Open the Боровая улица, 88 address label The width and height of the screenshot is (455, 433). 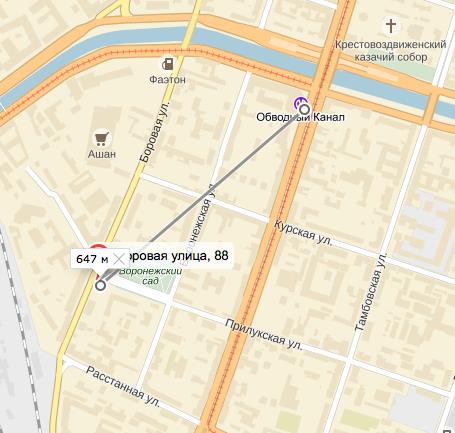(x=179, y=256)
